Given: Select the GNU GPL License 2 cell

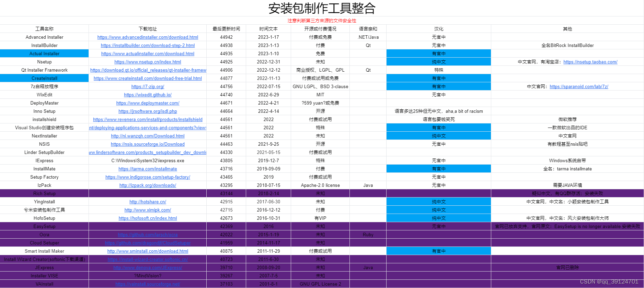Looking at the screenshot, I should click(x=320, y=284).
